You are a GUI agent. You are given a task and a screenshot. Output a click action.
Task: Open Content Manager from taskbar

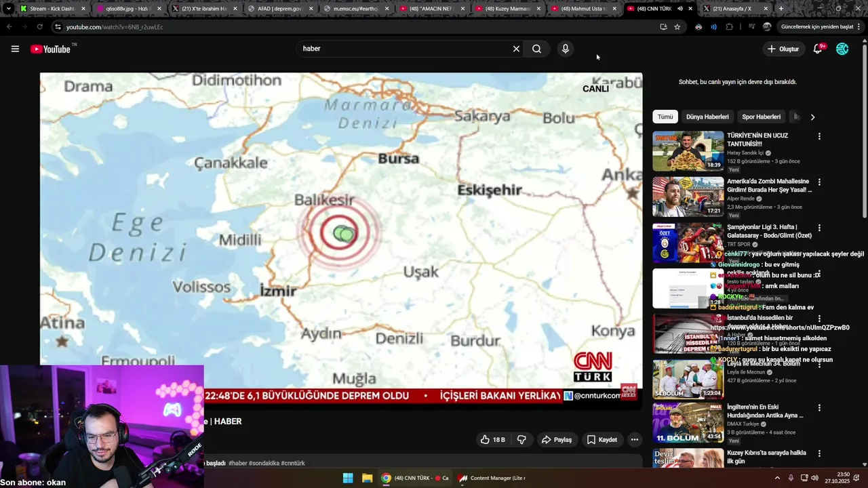click(492, 478)
